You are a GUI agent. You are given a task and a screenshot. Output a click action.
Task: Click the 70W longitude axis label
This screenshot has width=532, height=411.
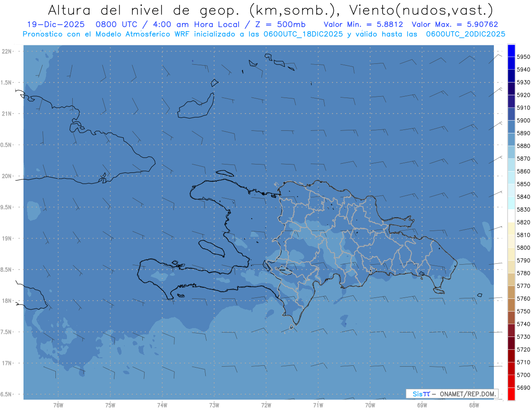click(370, 405)
